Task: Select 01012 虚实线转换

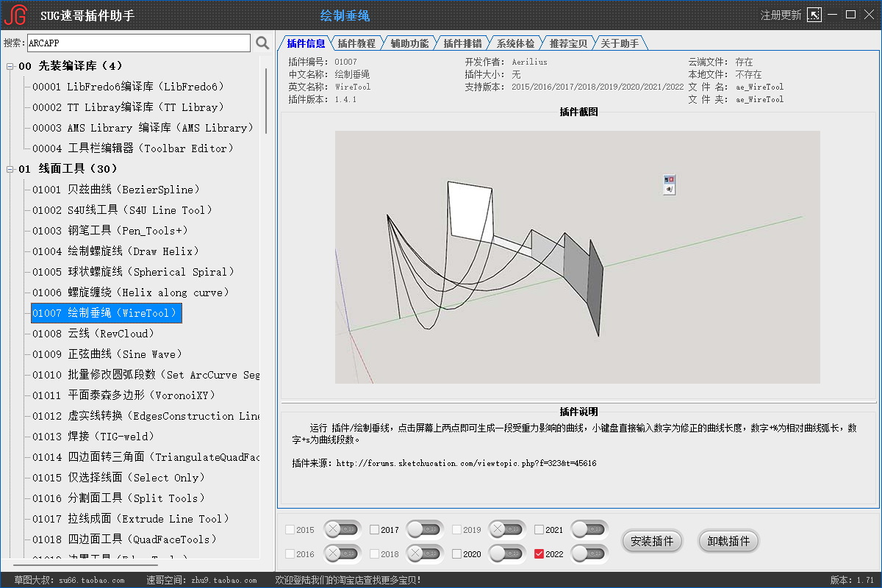Action: point(146,416)
